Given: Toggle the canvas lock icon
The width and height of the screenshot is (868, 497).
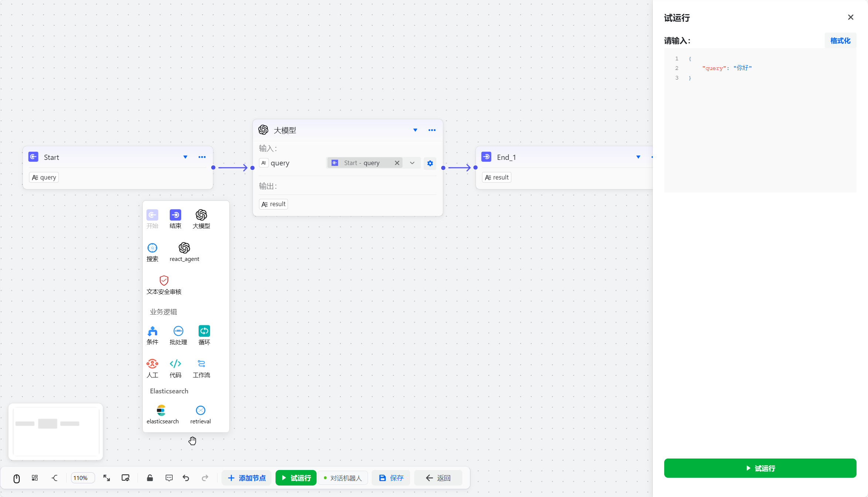Looking at the screenshot, I should coord(150,478).
